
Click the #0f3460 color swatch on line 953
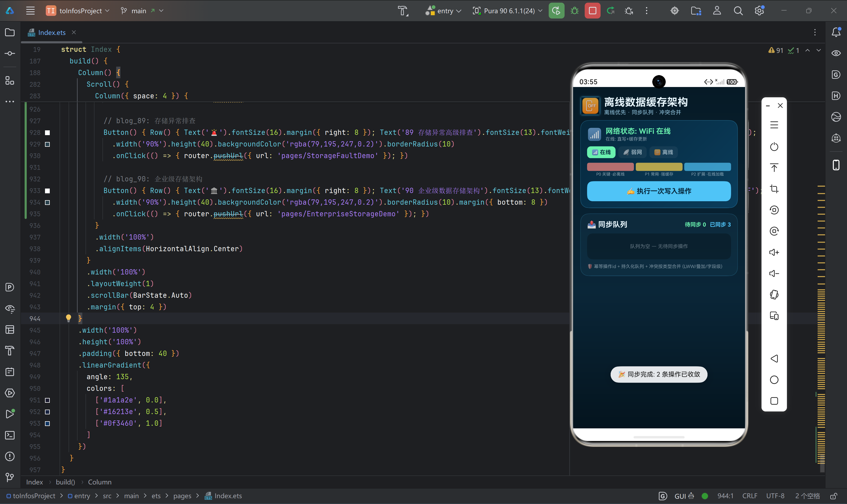point(48,424)
